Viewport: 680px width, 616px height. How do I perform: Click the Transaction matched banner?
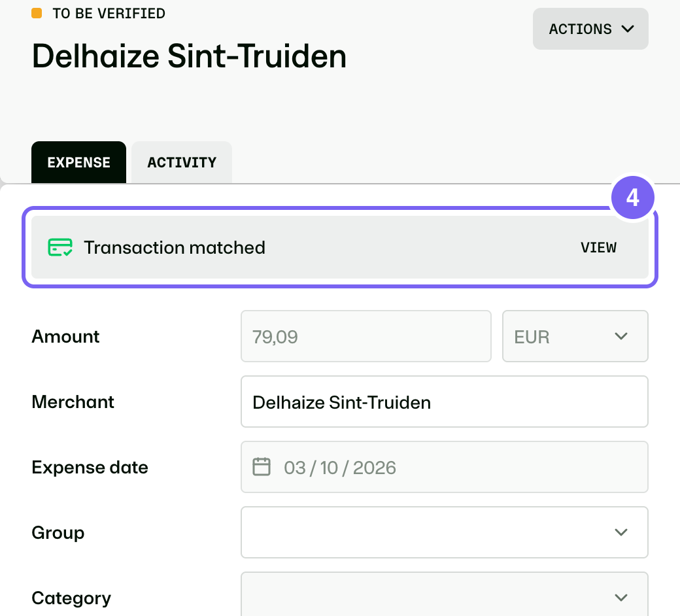coord(340,247)
